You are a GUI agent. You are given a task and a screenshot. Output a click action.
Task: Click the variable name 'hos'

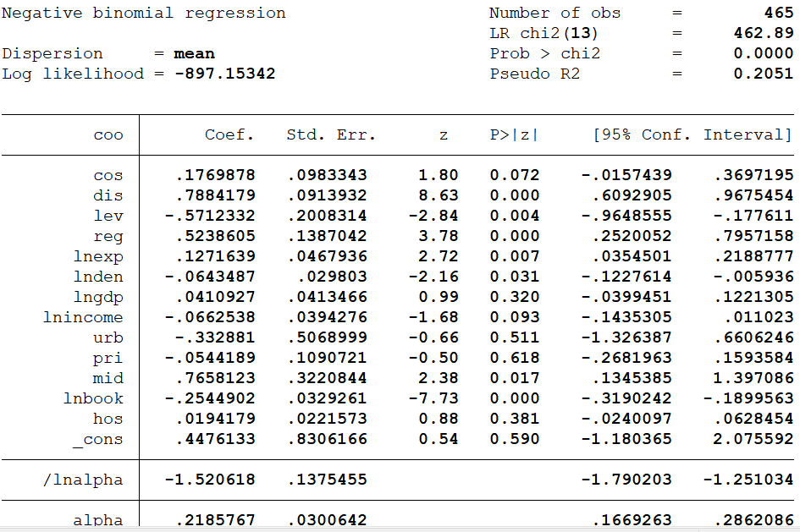[x=108, y=419]
